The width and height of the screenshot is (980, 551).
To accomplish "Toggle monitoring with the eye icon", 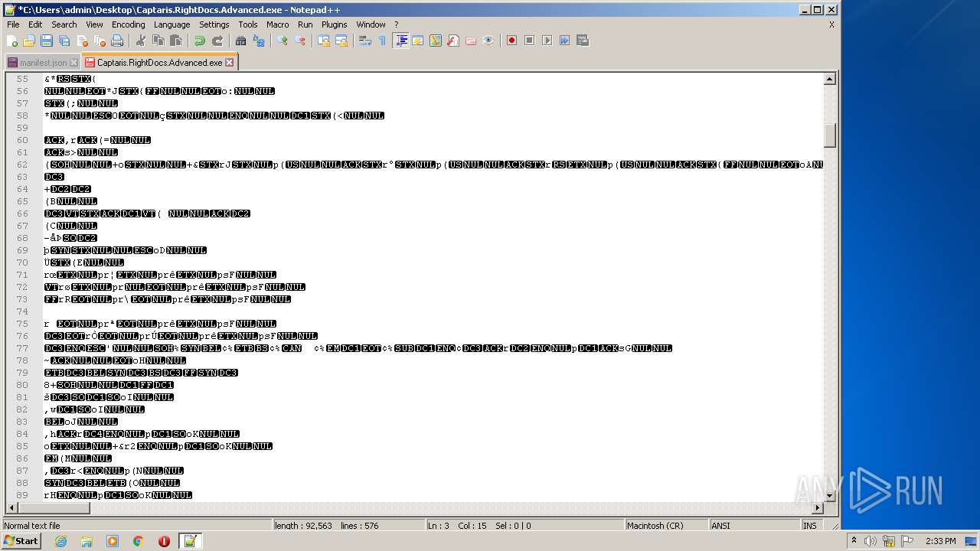I will 488,41.
